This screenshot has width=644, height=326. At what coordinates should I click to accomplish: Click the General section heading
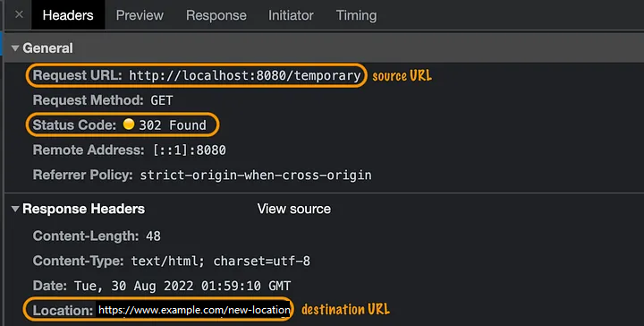47,48
